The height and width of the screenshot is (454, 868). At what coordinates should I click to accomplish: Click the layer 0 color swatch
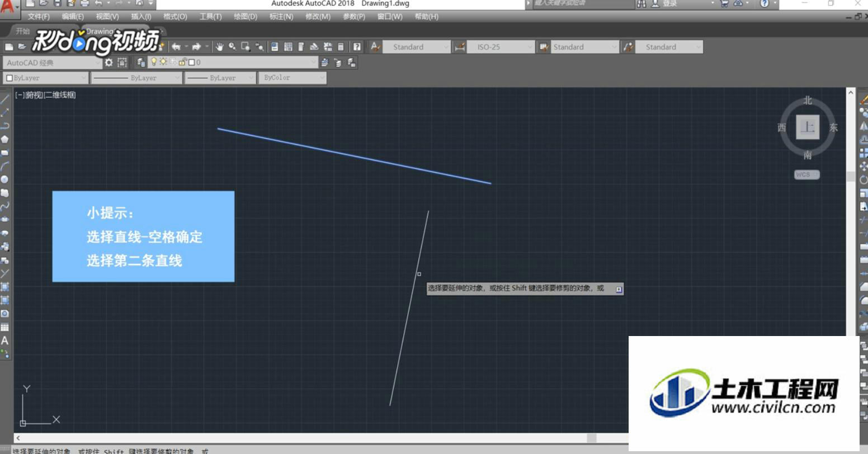tap(192, 63)
